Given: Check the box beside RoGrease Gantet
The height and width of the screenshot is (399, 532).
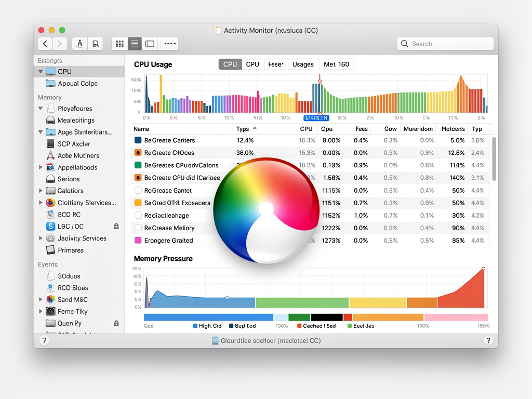Looking at the screenshot, I should click(x=138, y=190).
